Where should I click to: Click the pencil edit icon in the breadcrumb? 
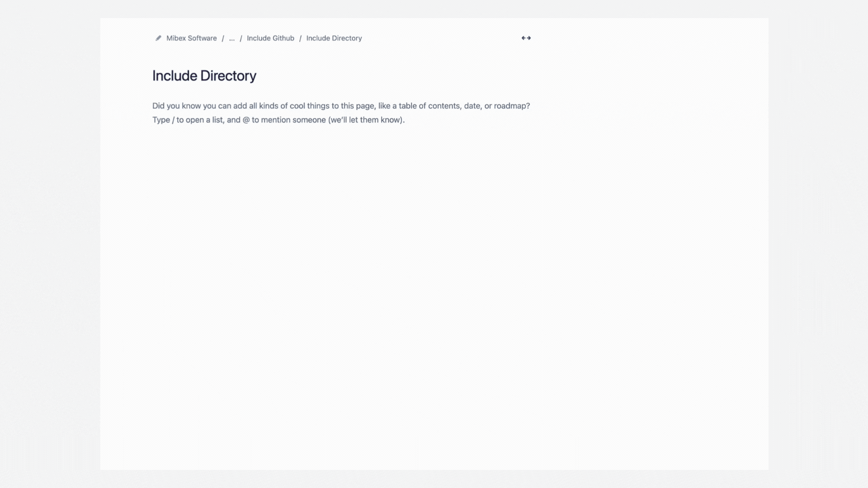pyautogui.click(x=158, y=38)
